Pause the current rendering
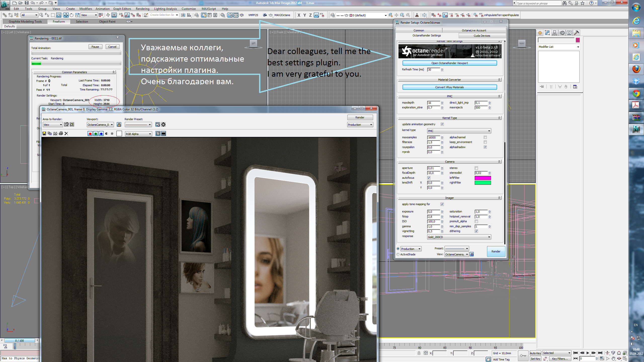The image size is (644, 362). pyautogui.click(x=95, y=47)
